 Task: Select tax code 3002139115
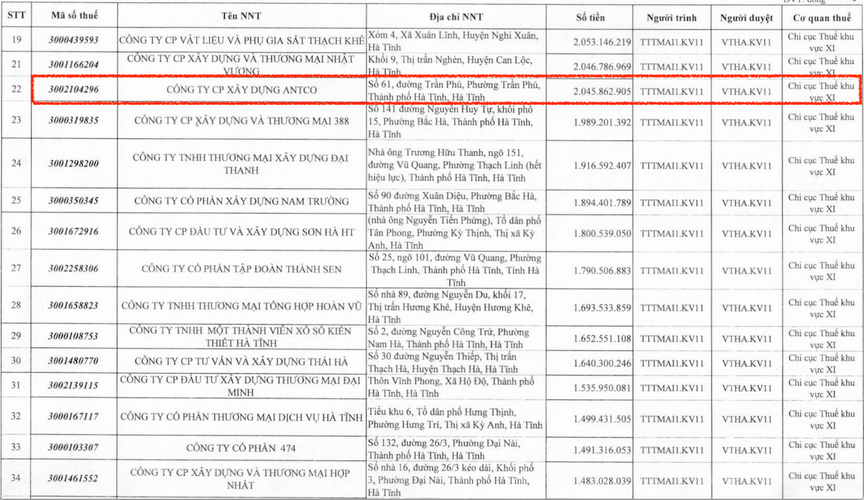click(74, 385)
